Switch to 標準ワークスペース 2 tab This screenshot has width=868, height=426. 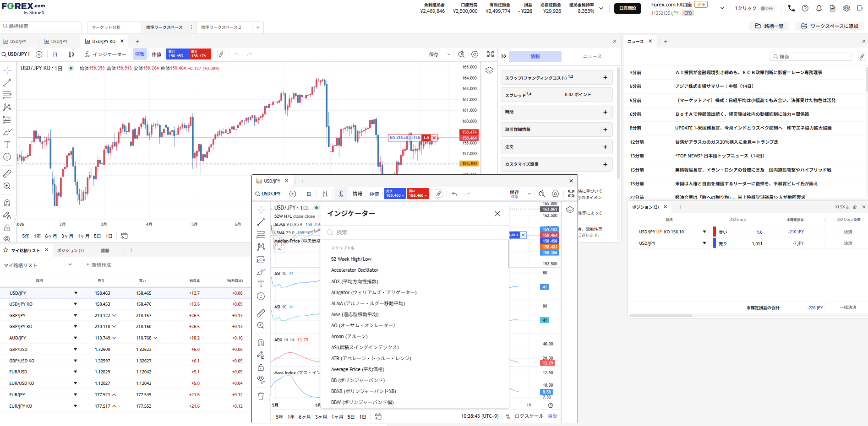pos(221,27)
